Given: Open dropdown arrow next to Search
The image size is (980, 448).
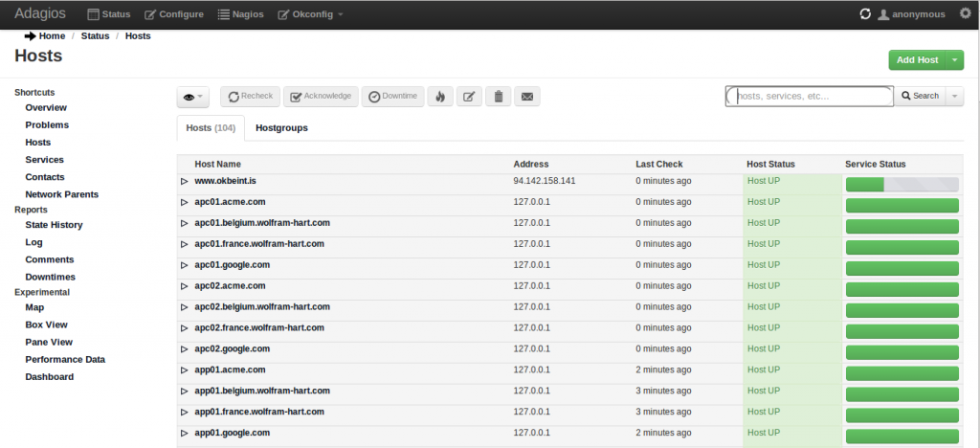Looking at the screenshot, I should (x=954, y=97).
